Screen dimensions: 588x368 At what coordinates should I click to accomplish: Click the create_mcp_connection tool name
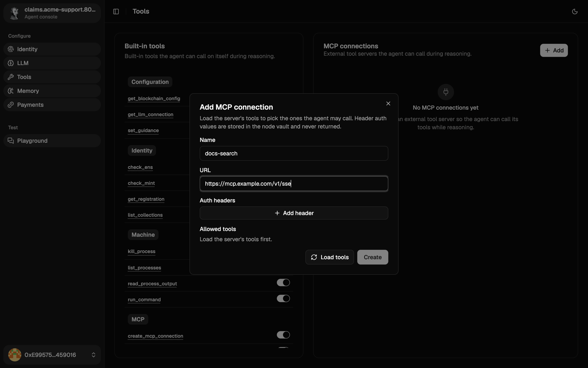[x=155, y=336]
